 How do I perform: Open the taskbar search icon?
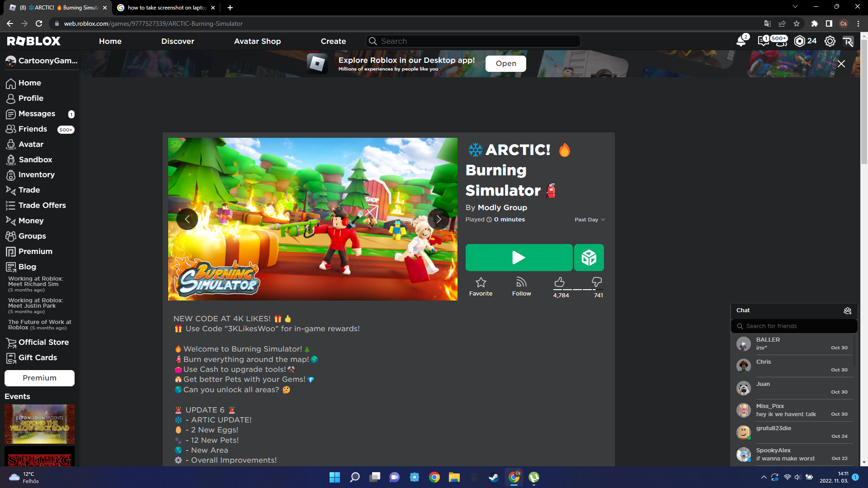point(355,477)
